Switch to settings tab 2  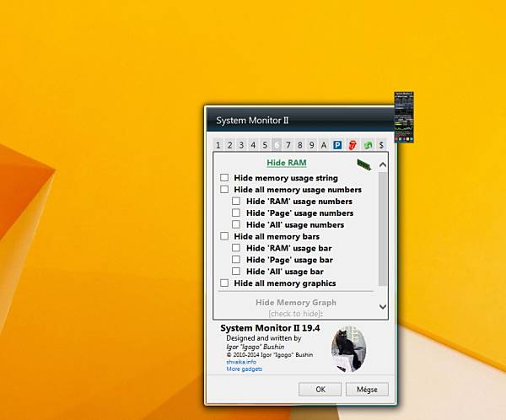(229, 145)
